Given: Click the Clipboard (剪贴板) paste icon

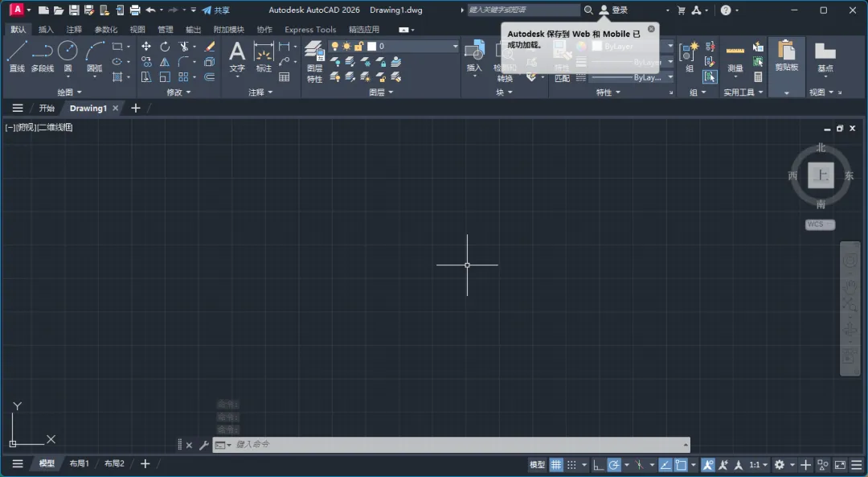Looking at the screenshot, I should [x=786, y=56].
